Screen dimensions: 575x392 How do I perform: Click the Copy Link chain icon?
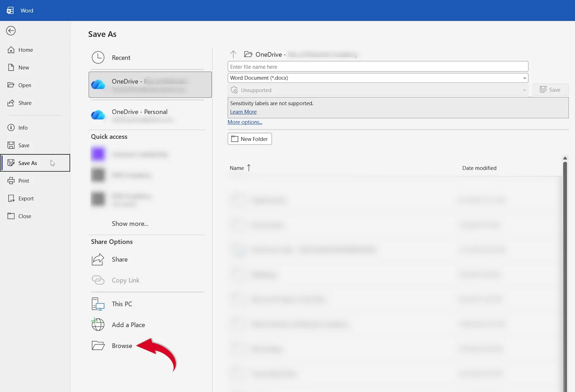pos(98,280)
